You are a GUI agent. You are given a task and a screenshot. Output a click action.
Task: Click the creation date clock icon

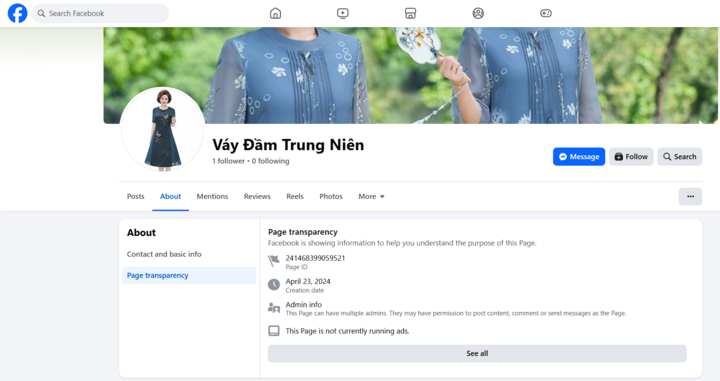[274, 285]
